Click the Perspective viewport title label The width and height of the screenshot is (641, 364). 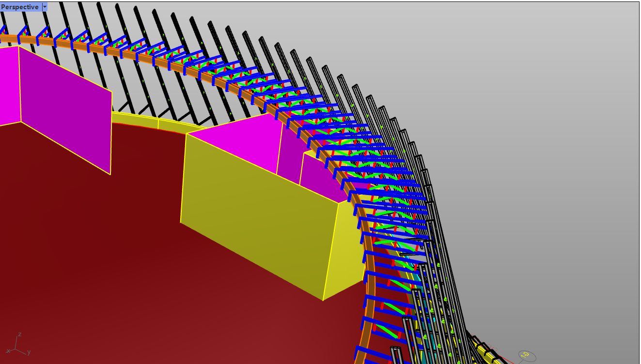[x=20, y=7]
